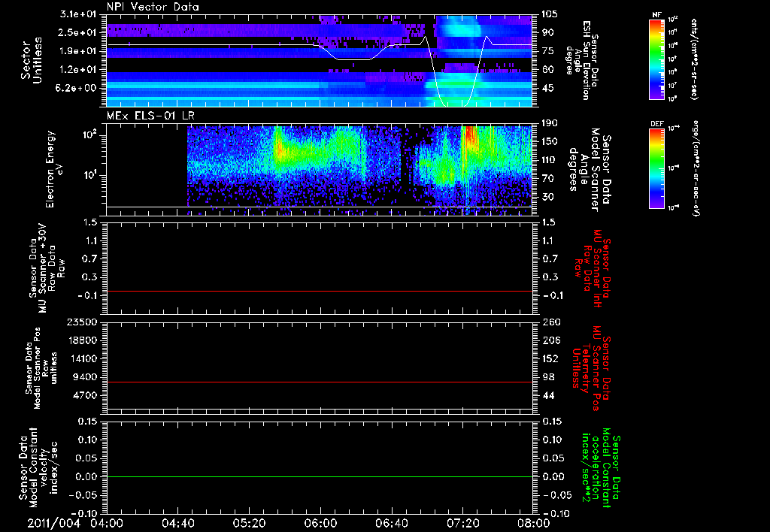Viewport: 770px width, 532px height.
Task: Click the "Model Scanner Pos Raw" axis title
Action: tap(41, 368)
